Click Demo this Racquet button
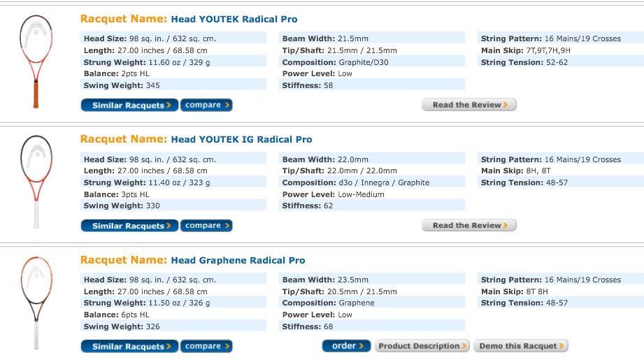This screenshot has width=644, height=360. point(521,346)
